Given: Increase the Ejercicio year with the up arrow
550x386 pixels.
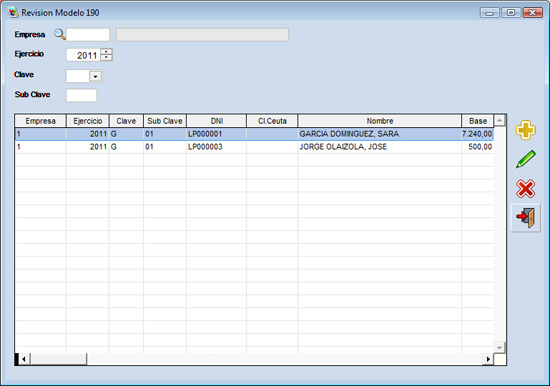Looking at the screenshot, I should (x=106, y=52).
